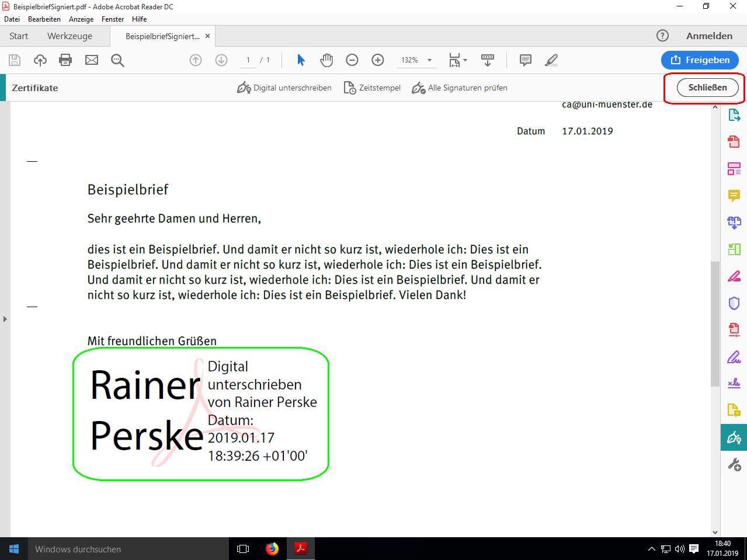
Task: Click the page number input field
Action: 248,60
